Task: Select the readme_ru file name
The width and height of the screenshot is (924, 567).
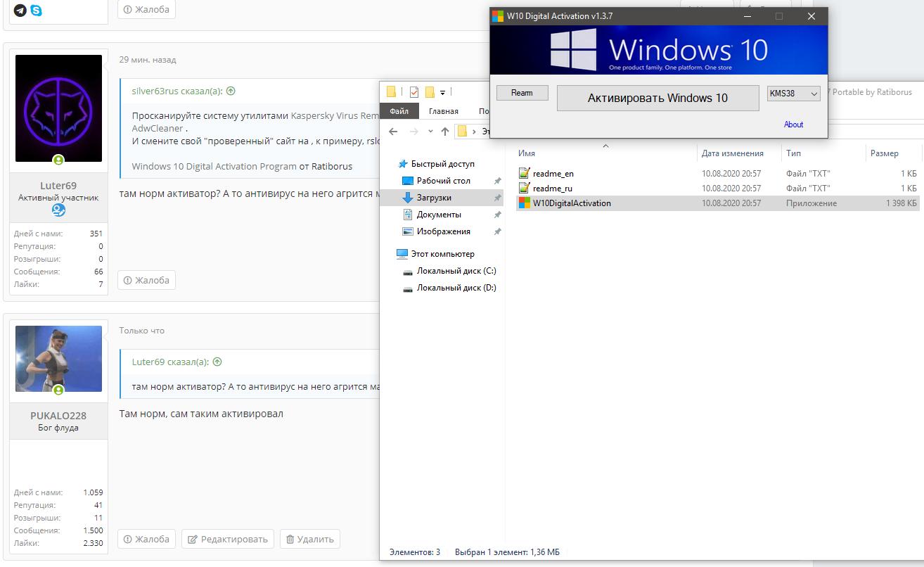Action: click(553, 189)
